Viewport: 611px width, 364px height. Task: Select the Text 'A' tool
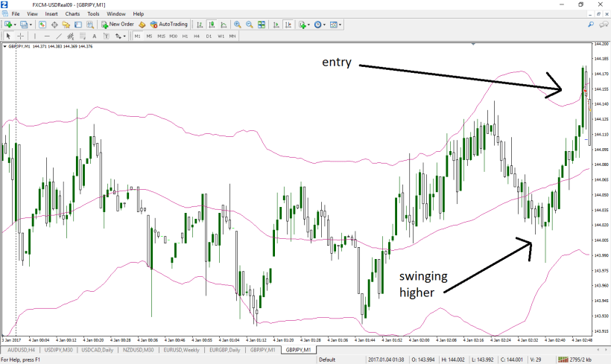click(95, 36)
